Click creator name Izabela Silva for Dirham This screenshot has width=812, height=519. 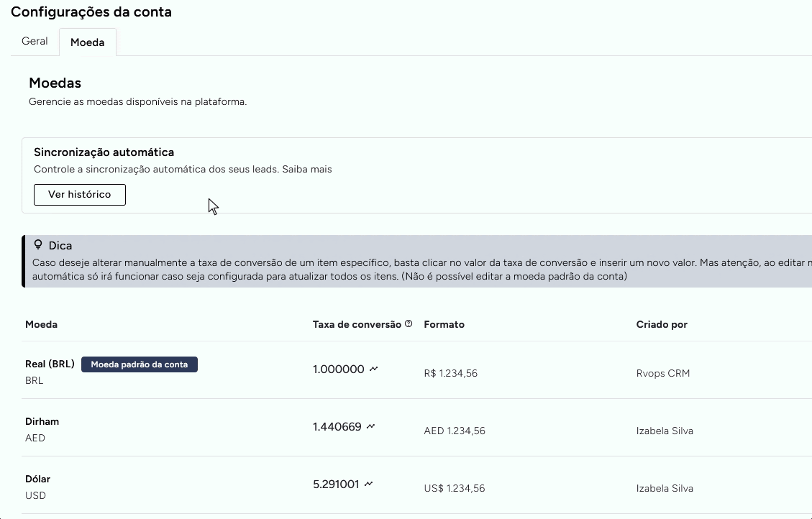(x=665, y=431)
